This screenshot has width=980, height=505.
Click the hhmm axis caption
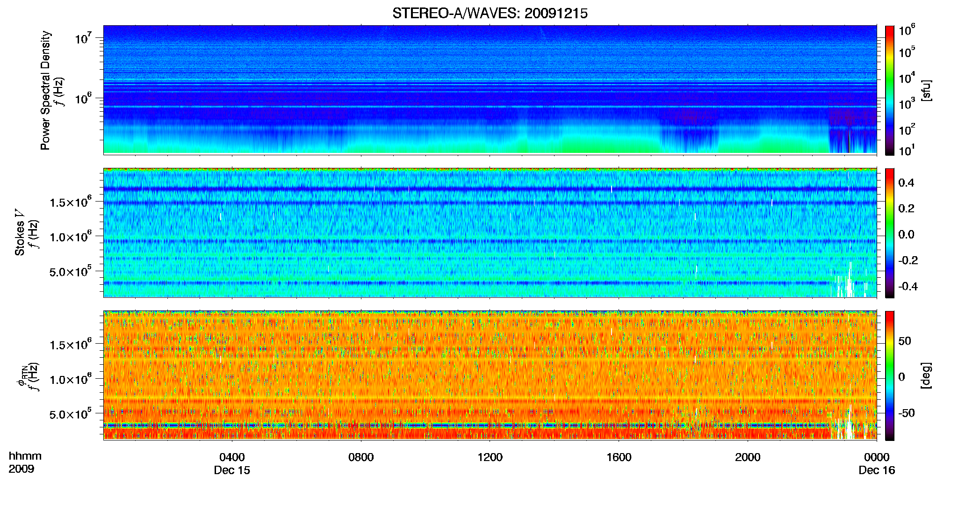click(x=25, y=456)
